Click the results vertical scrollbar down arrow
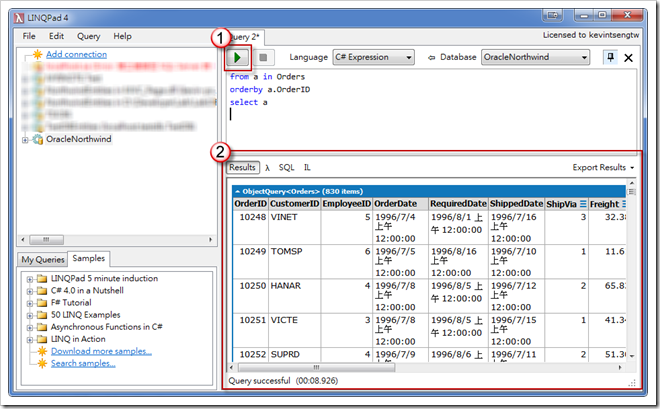 [632, 356]
